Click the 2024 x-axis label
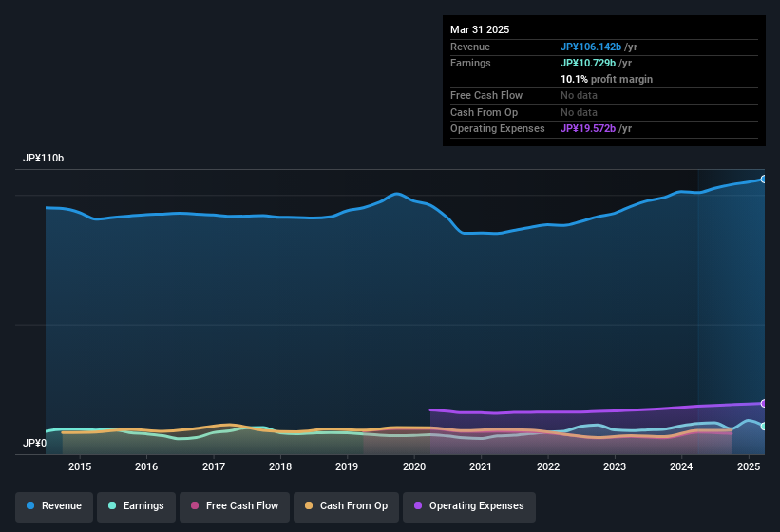The height and width of the screenshot is (532, 780). click(681, 466)
